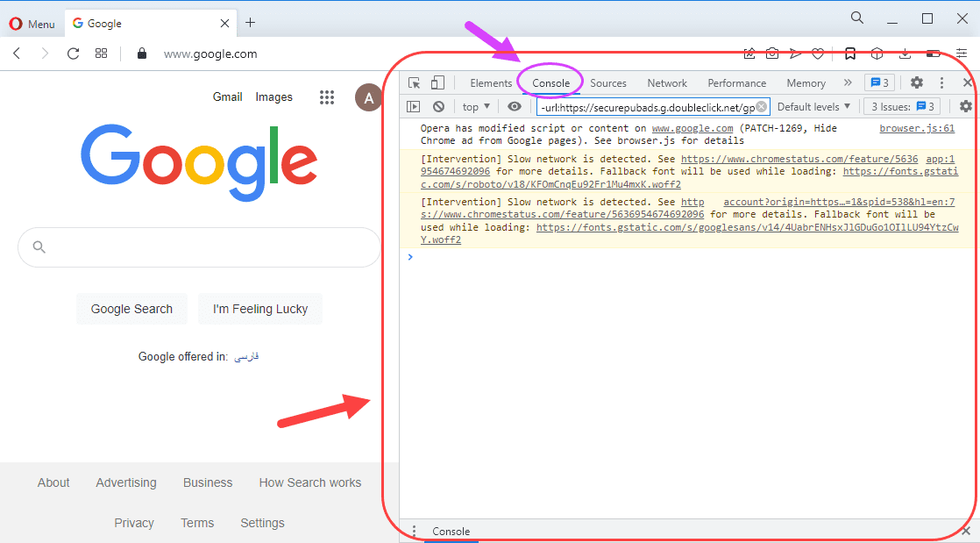Click the search tabs magnifier icon
The height and width of the screenshot is (543, 980).
click(x=857, y=18)
